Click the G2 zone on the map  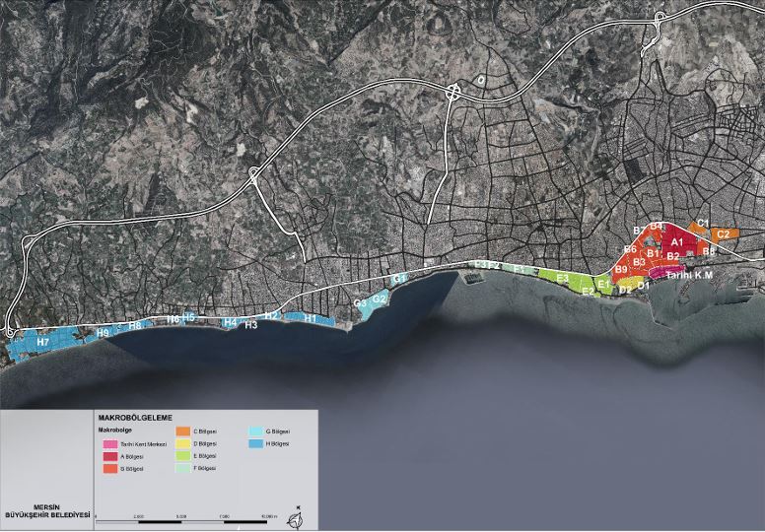tap(379, 298)
